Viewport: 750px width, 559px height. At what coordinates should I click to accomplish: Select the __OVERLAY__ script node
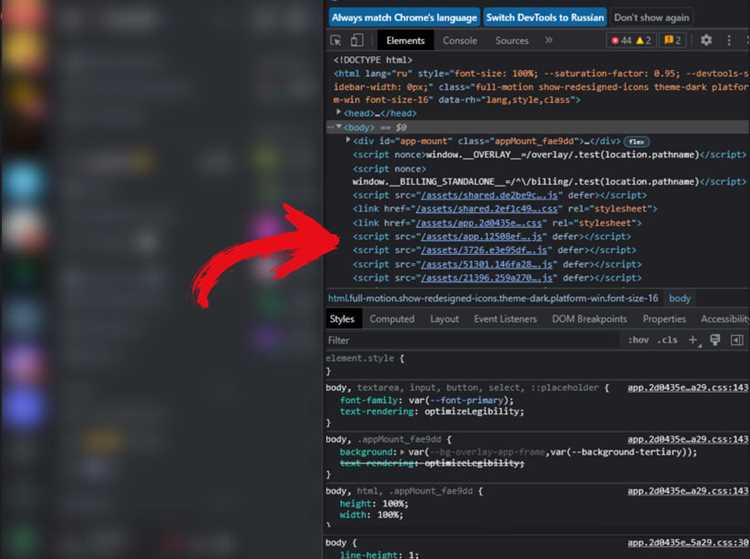(x=550, y=154)
